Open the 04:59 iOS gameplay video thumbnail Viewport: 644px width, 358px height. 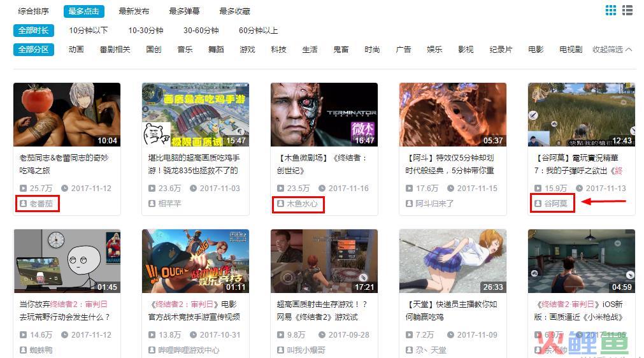click(582, 261)
